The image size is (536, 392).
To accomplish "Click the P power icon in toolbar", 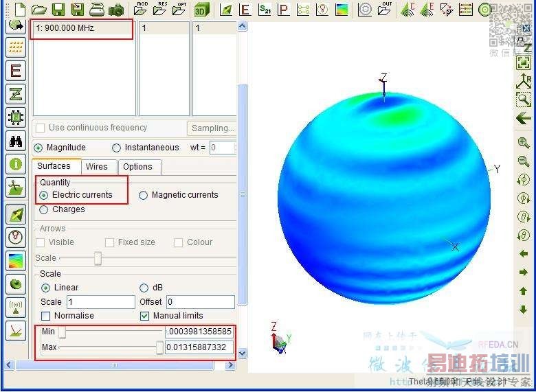I will 283,10.
